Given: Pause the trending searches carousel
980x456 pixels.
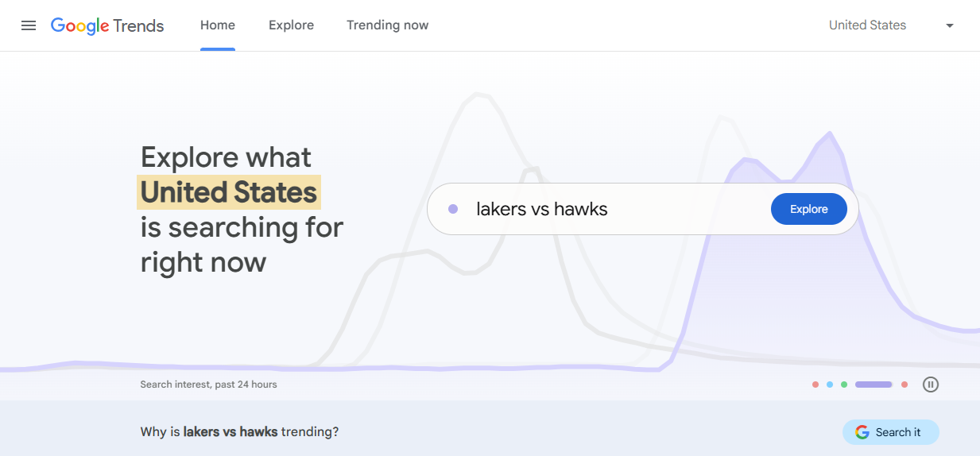Looking at the screenshot, I should (x=931, y=385).
